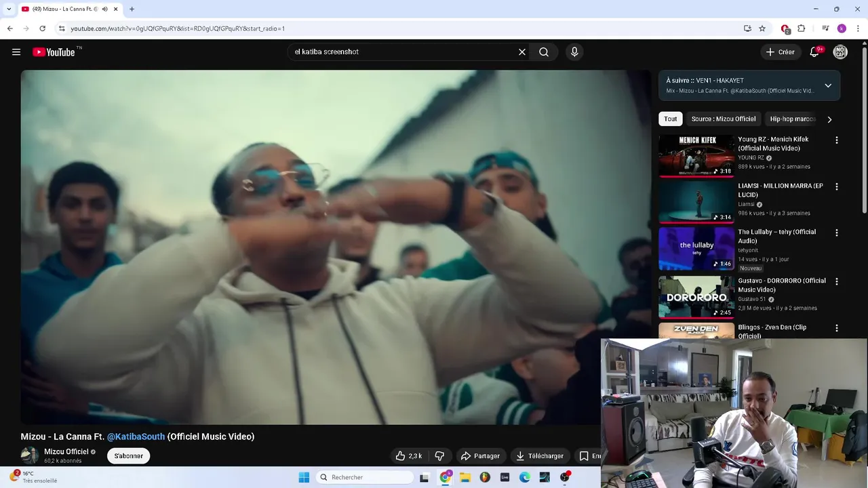Screen dimensions: 868x488
Task: Go back with the browser arrow
Action: [x=10, y=28]
